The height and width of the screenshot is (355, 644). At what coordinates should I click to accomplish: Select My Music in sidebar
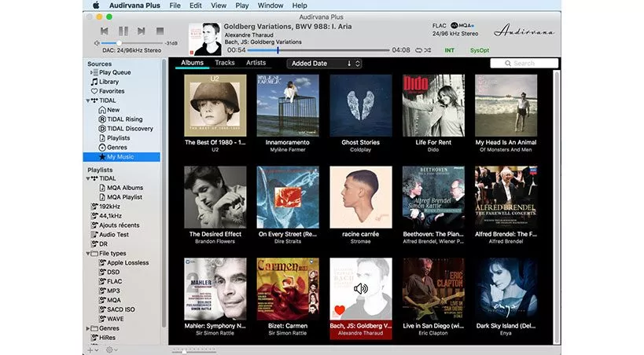point(122,157)
